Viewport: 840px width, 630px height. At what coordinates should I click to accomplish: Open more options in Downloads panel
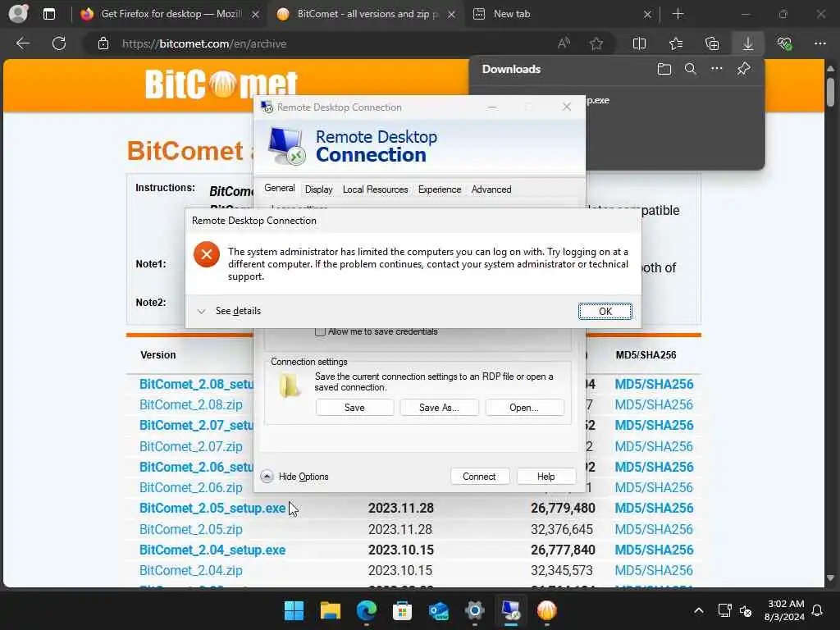tap(717, 69)
